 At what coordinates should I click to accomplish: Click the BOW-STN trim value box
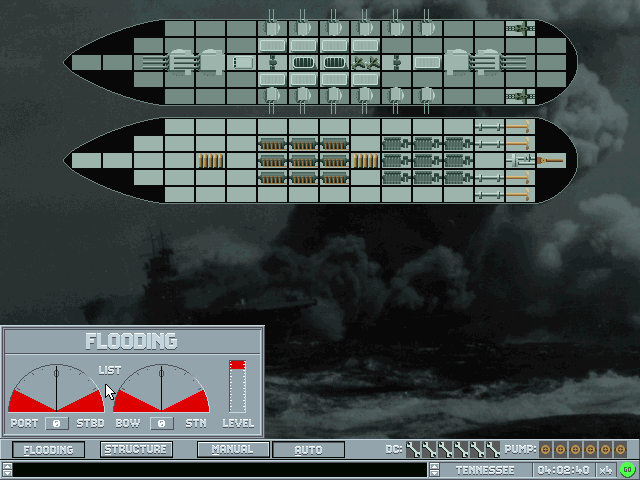point(162,423)
